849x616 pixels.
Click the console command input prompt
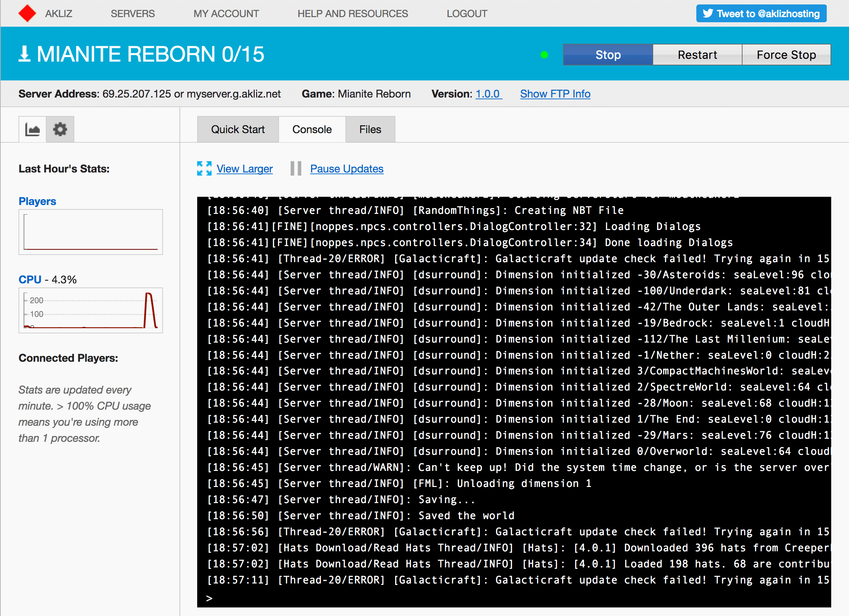[517, 598]
